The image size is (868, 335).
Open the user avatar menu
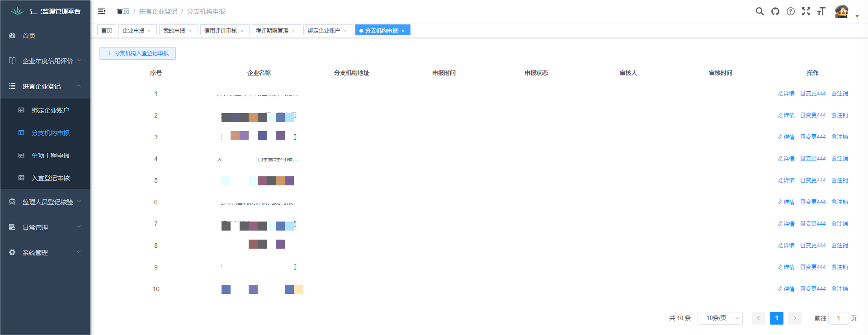pyautogui.click(x=842, y=12)
